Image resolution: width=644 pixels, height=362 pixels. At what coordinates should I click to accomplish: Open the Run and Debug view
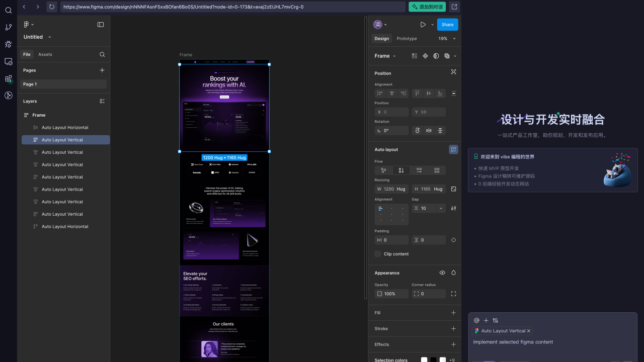(x=9, y=44)
